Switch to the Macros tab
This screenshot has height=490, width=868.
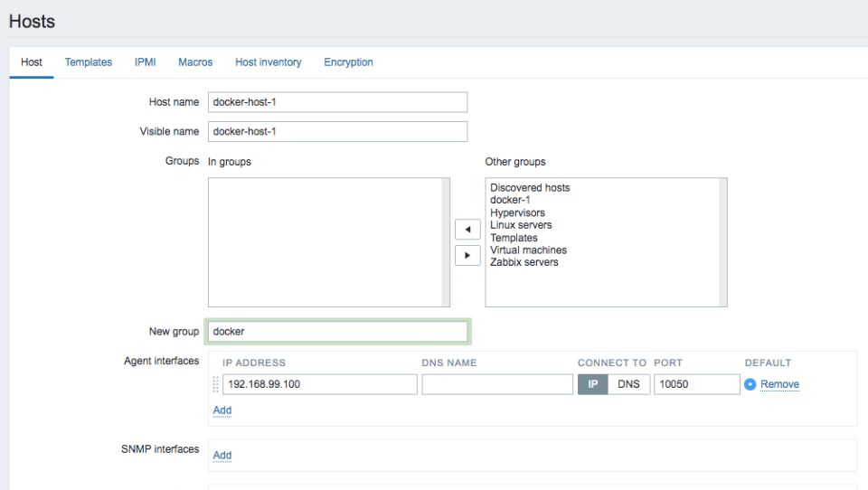195,62
